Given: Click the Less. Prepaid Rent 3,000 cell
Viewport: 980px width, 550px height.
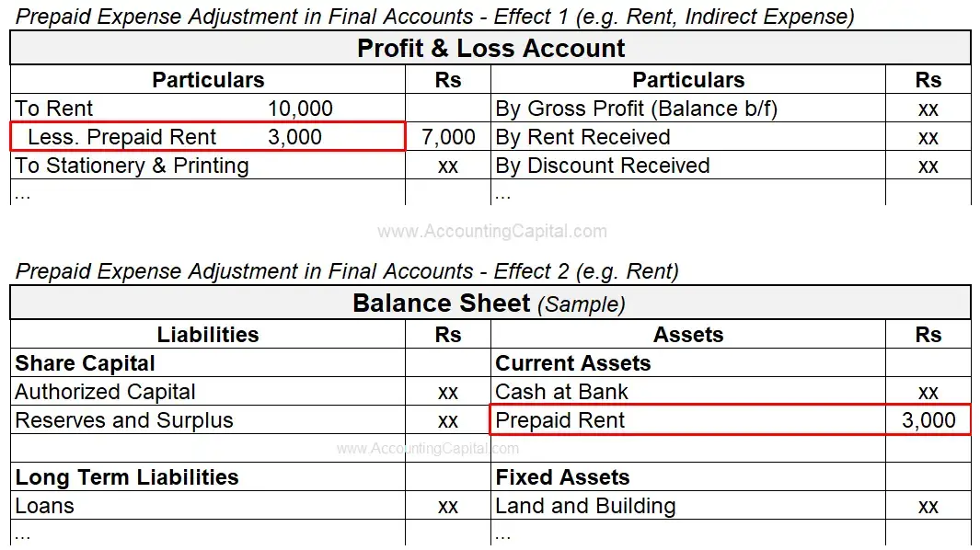Looking at the screenshot, I should click(x=208, y=137).
